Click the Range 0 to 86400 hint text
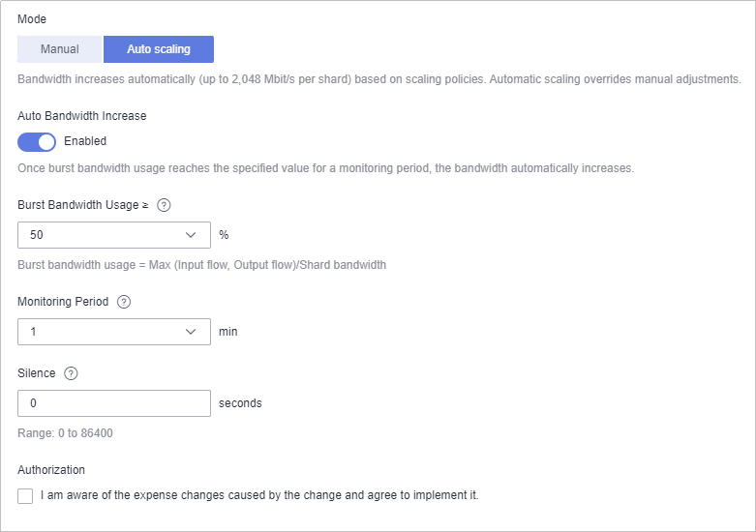 65,433
